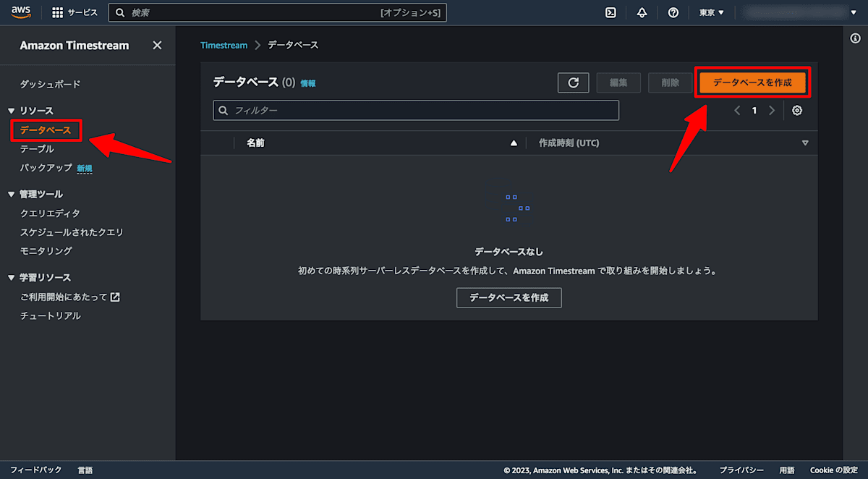Click the 検索 search field in the top bar
The image size is (868, 479).
(x=277, y=12)
